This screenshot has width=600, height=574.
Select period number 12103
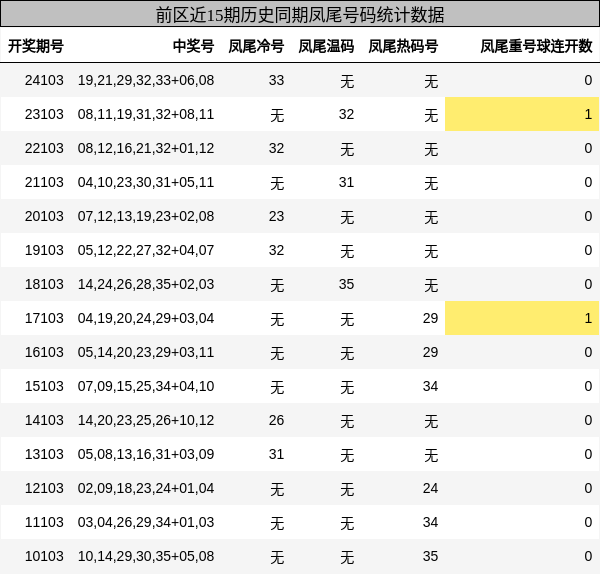point(44,488)
